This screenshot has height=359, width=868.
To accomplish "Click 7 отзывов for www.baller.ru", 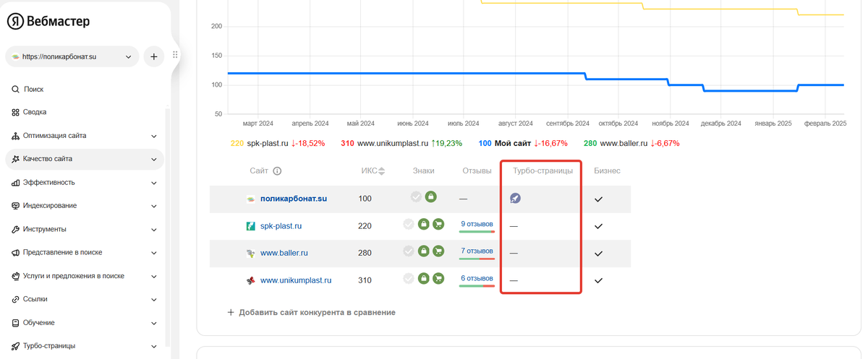I will (x=477, y=251).
